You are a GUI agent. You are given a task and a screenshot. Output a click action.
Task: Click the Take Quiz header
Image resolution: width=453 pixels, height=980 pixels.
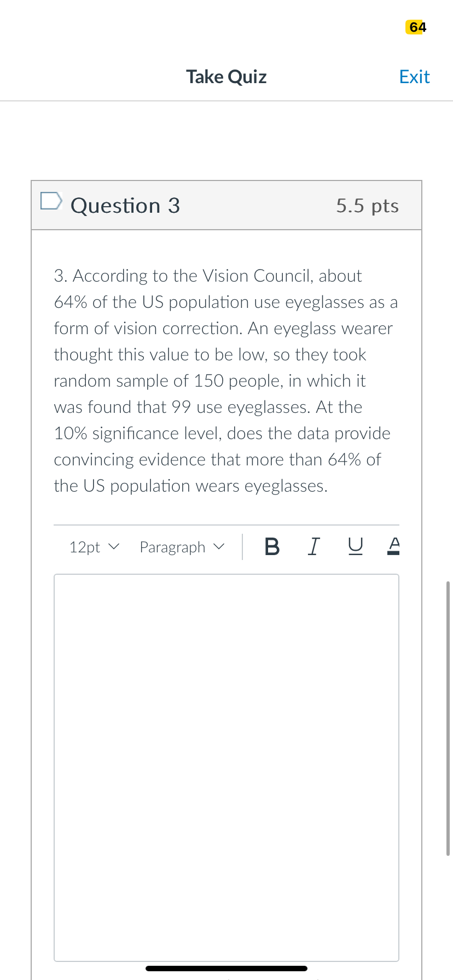tap(226, 77)
